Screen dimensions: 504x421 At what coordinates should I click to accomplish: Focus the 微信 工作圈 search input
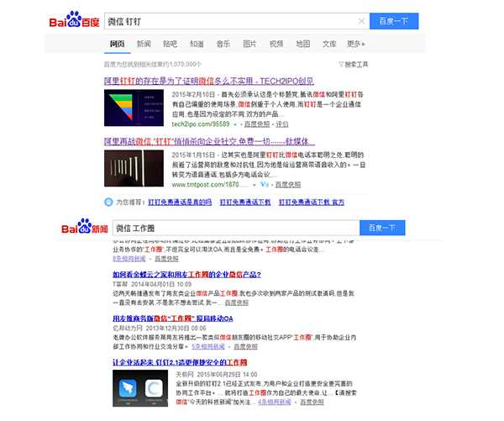pos(236,228)
